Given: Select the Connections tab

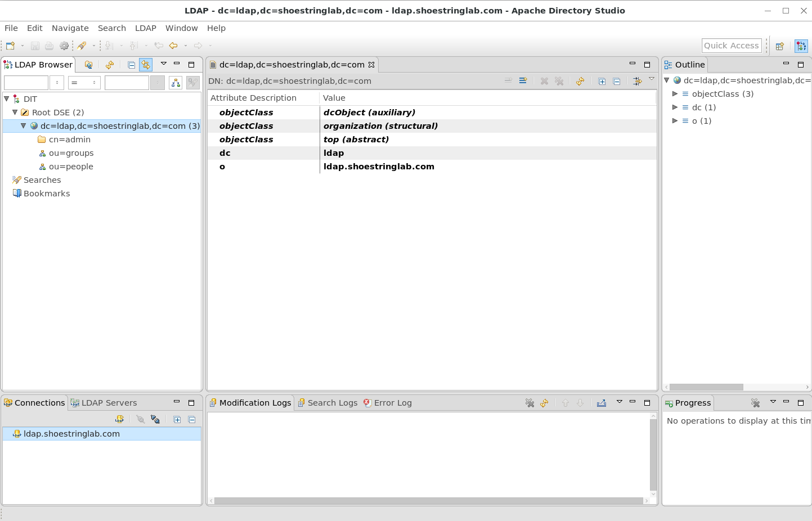Looking at the screenshot, I should point(34,403).
